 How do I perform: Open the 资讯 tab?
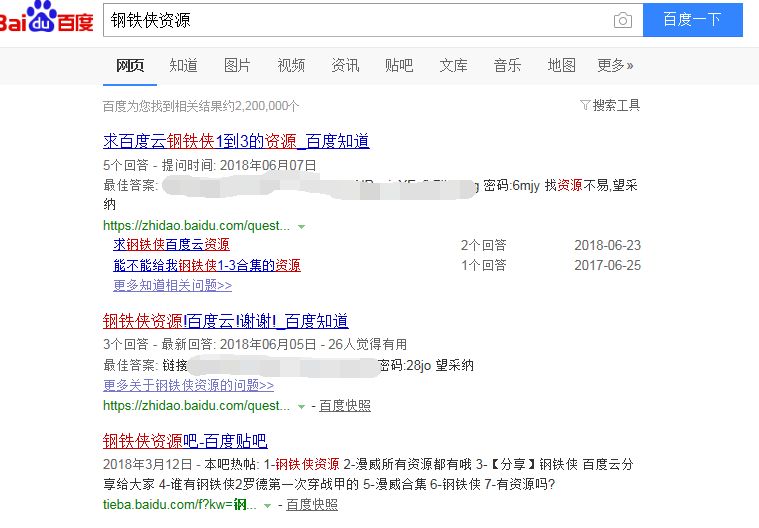coord(345,65)
